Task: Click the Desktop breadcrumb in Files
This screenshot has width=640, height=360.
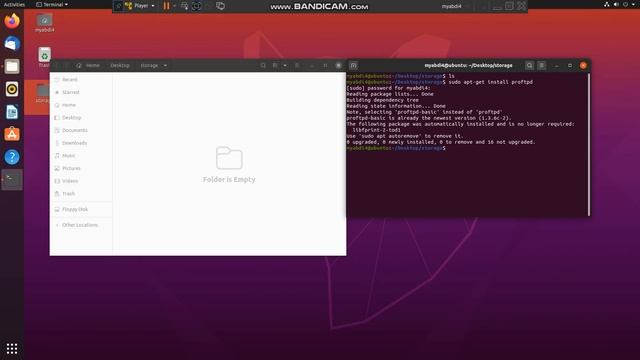Action: point(120,65)
